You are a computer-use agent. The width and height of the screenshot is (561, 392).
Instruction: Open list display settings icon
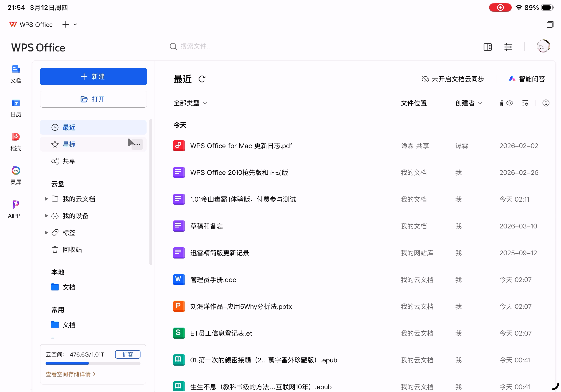525,103
